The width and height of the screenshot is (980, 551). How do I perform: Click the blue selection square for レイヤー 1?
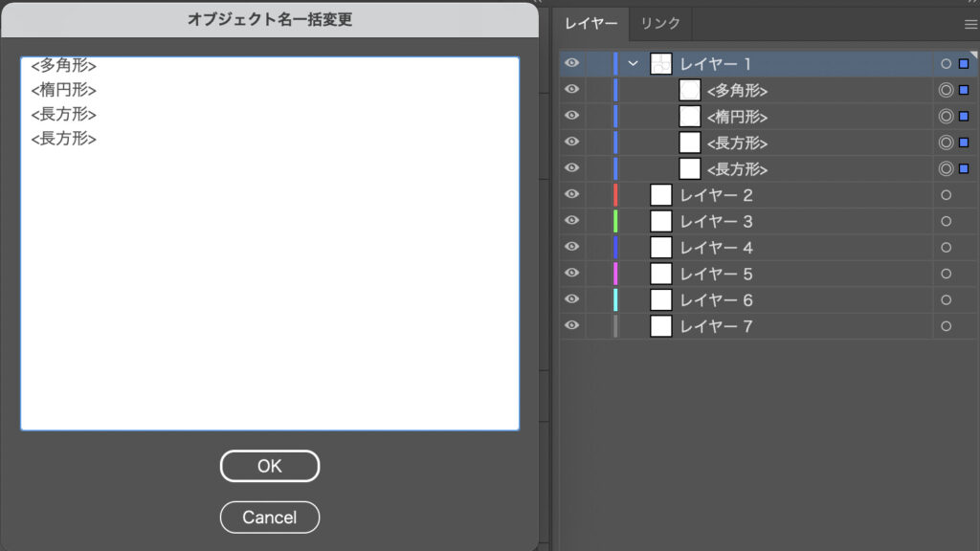pos(964,64)
